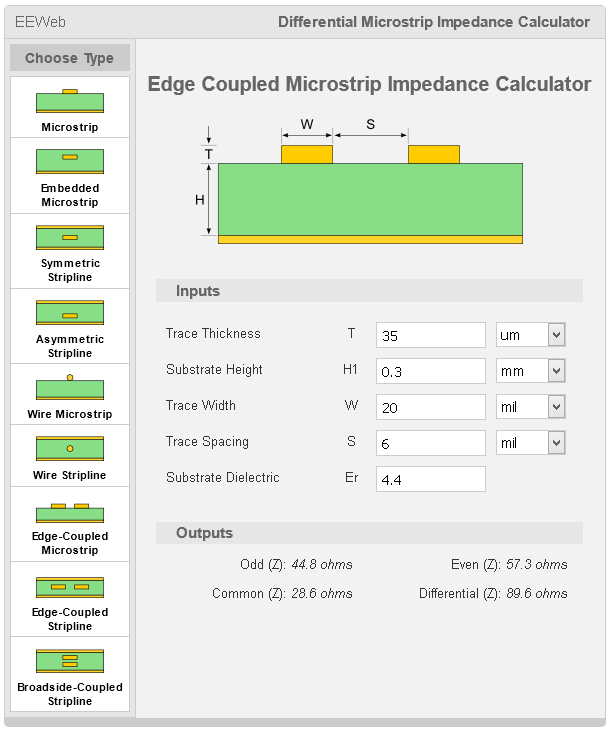Click the Trace Width input box
610x733 pixels.
(430, 407)
